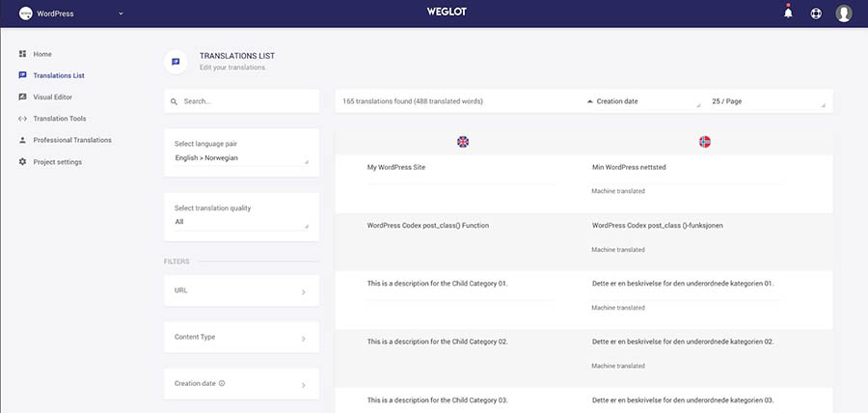Click the Translation Tools code icon
This screenshot has height=413, width=868.
[x=22, y=119]
